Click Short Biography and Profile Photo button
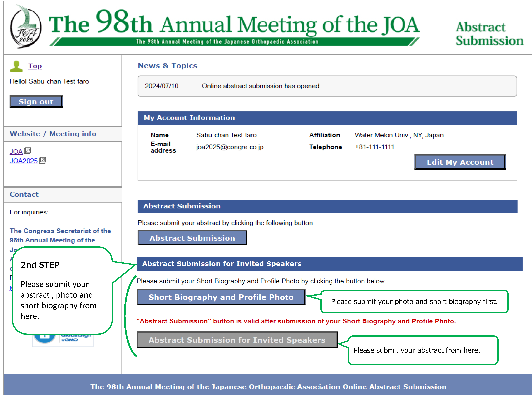 click(x=221, y=297)
